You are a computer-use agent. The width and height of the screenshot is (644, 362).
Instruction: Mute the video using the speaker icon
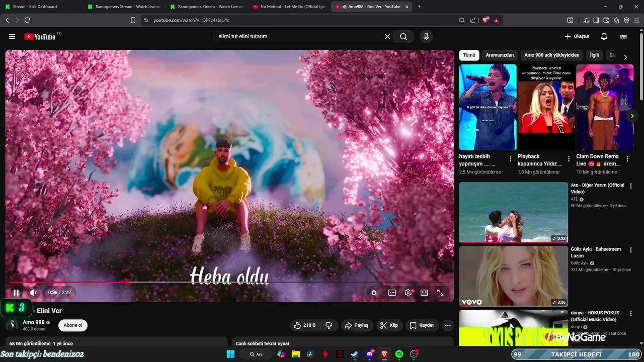tap(33, 293)
